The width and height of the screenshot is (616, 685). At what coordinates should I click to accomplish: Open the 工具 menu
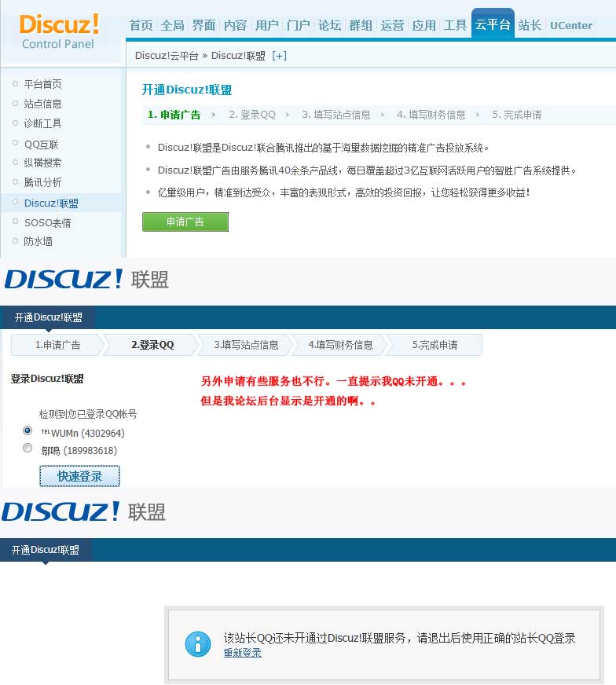pyautogui.click(x=455, y=25)
